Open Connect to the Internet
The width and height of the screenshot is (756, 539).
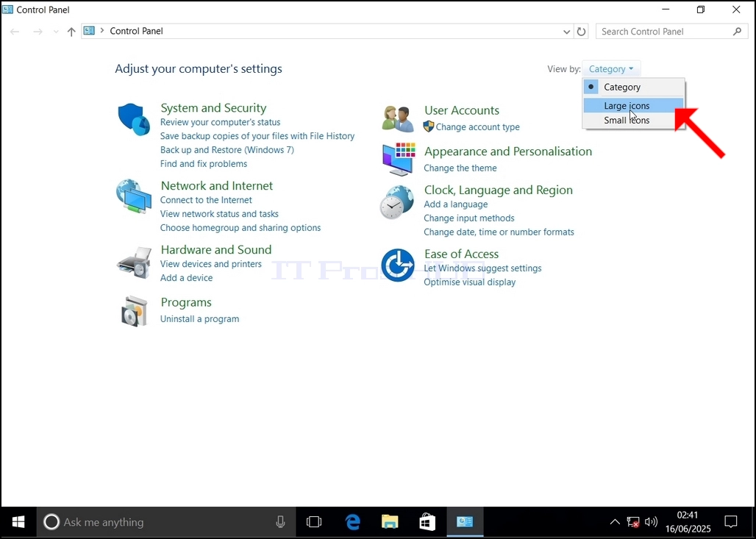(206, 200)
